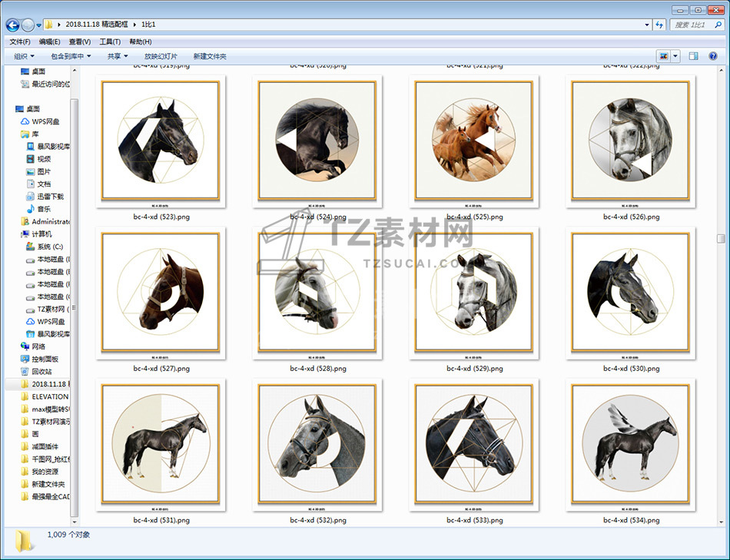
Task: Toggle the preview pane icon
Action: pyautogui.click(x=693, y=56)
